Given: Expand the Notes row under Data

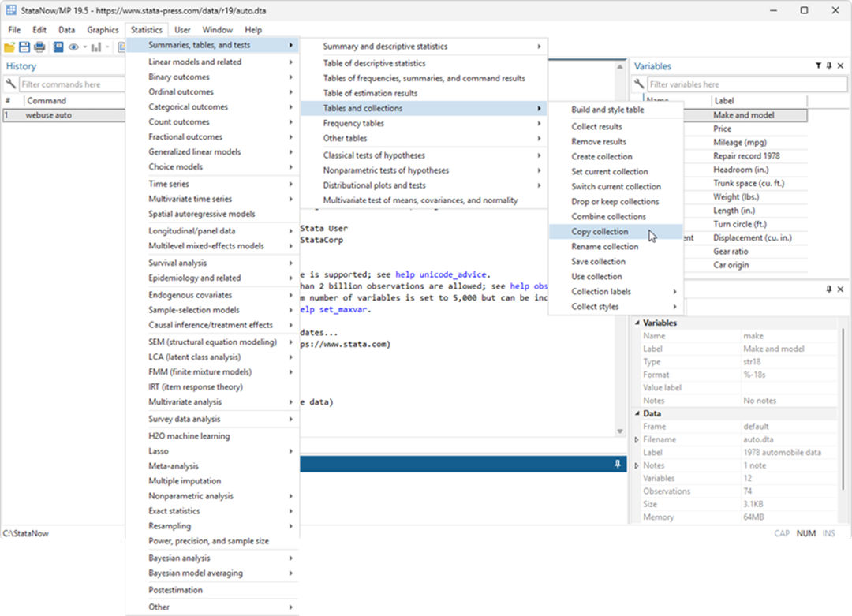Looking at the screenshot, I should (637, 465).
